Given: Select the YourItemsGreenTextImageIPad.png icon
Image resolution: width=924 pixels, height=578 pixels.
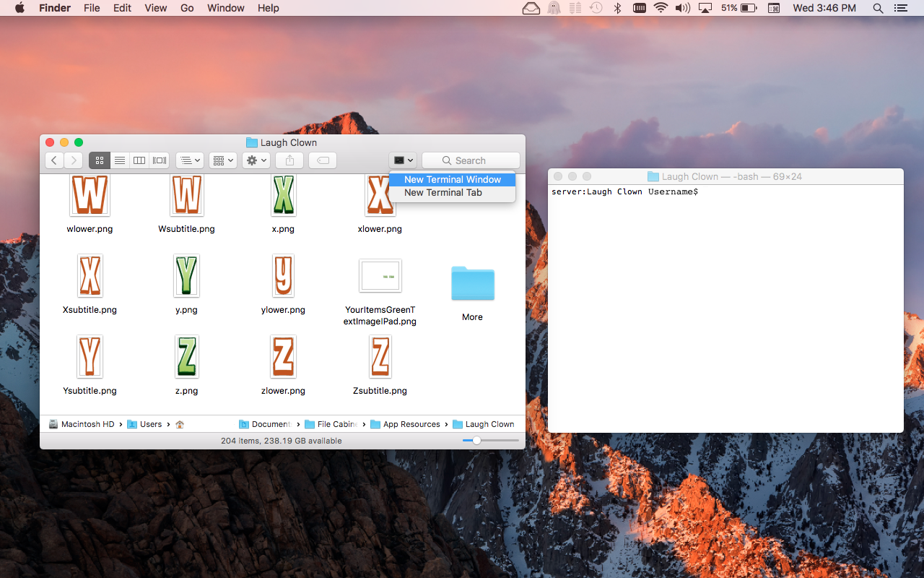Looking at the screenshot, I should [x=380, y=275].
